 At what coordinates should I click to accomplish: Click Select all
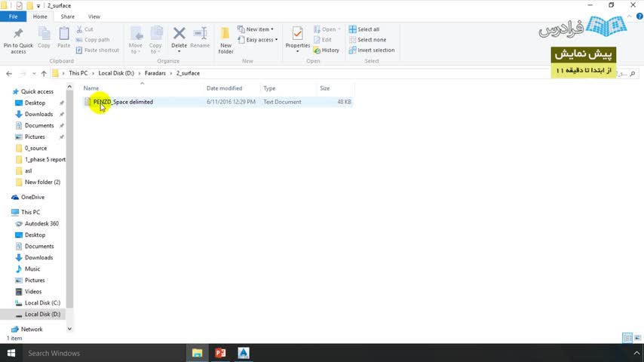[x=364, y=29]
